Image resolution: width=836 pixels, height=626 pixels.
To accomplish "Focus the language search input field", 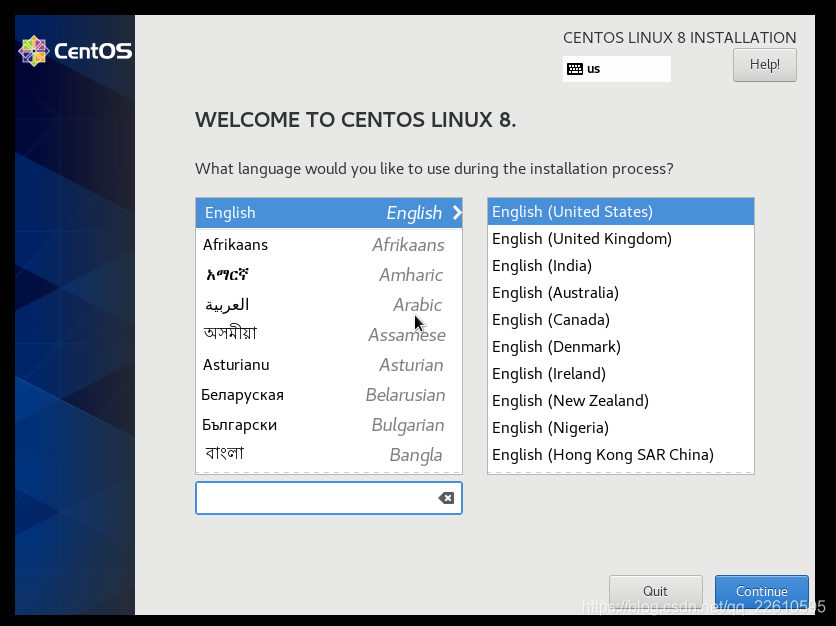I will click(328, 498).
